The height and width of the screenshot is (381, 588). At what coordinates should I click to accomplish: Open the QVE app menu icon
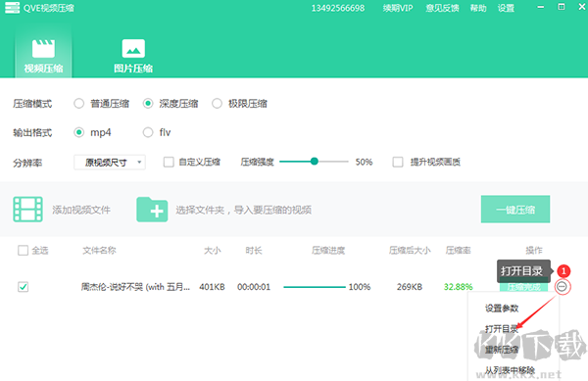(12, 8)
